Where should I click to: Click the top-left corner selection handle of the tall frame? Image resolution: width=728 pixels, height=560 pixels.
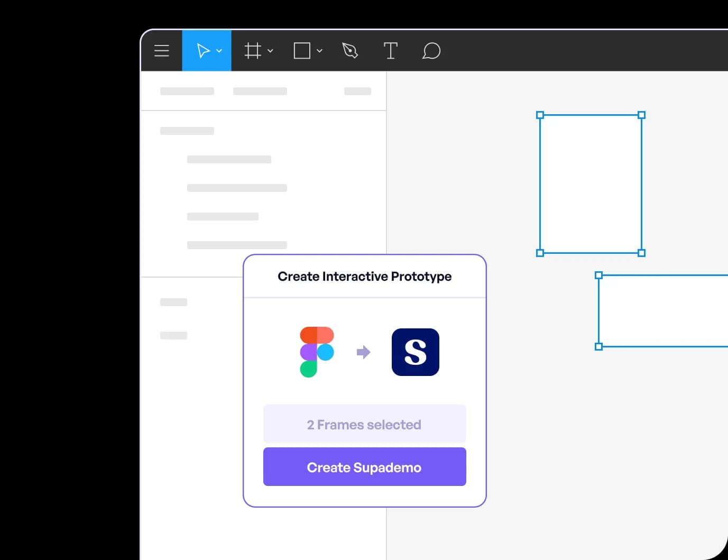tap(540, 115)
